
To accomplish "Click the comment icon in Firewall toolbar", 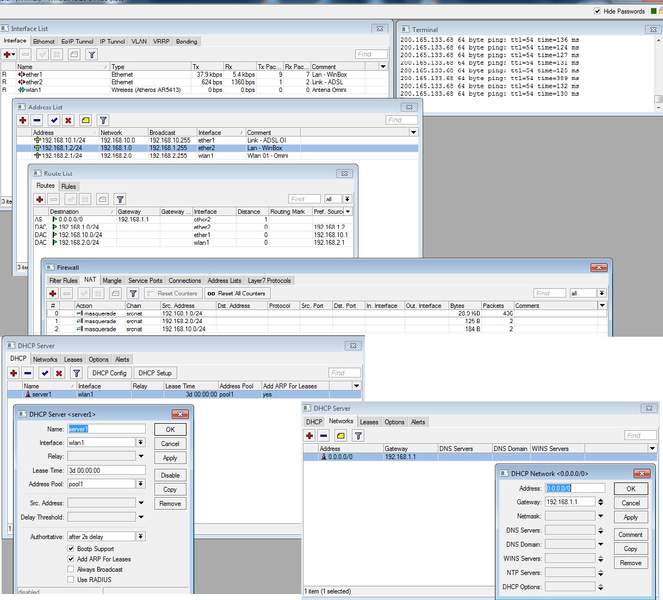I will tap(116, 293).
